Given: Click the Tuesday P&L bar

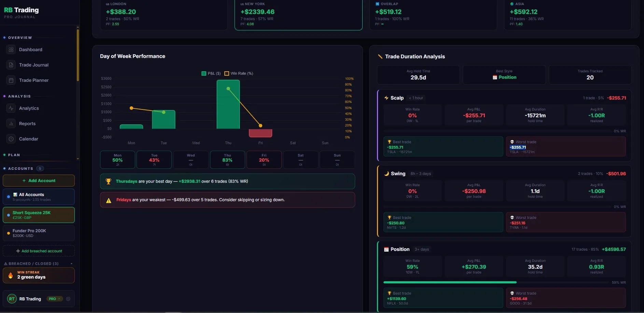Looking at the screenshot, I should click(x=164, y=119).
